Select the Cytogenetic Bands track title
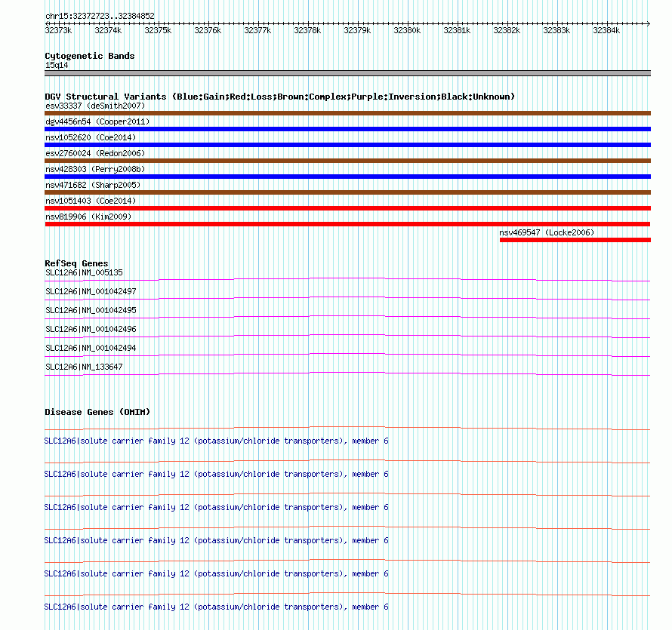This screenshot has height=630, width=672. [x=90, y=56]
